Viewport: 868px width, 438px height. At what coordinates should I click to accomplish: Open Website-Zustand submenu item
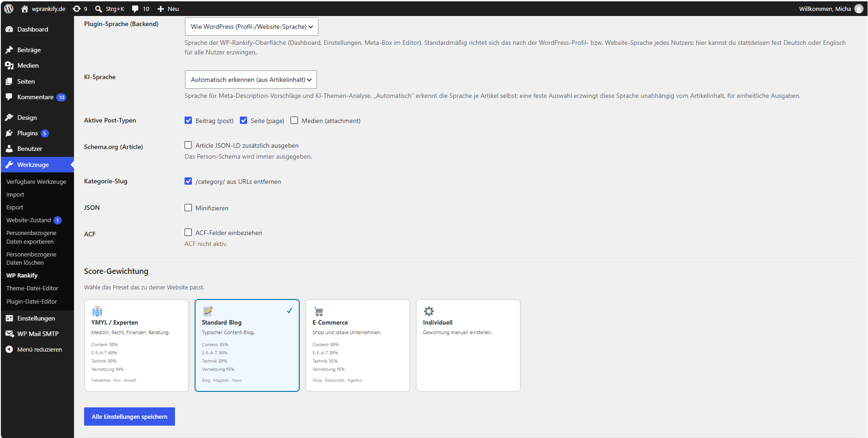tap(28, 220)
